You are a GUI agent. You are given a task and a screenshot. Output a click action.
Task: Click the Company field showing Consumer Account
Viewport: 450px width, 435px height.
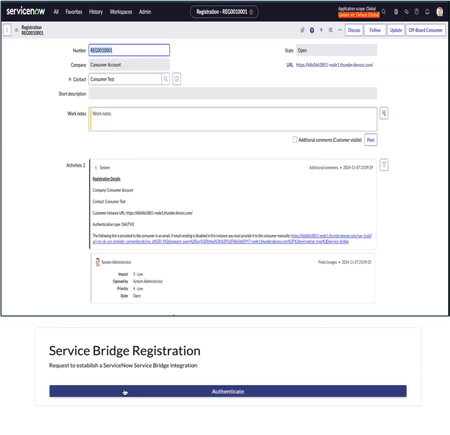click(x=129, y=65)
